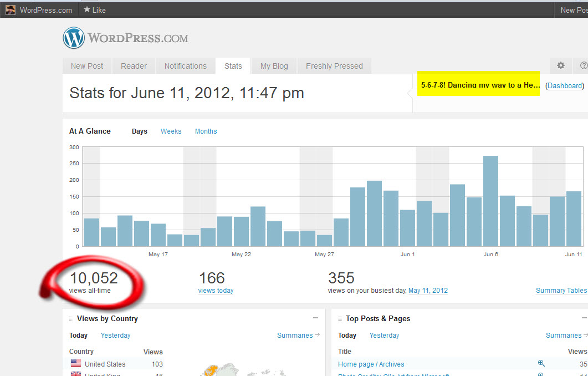Collapse the Top Posts & Pages panel
Image resolution: width=588 pixels, height=376 pixels.
click(584, 318)
